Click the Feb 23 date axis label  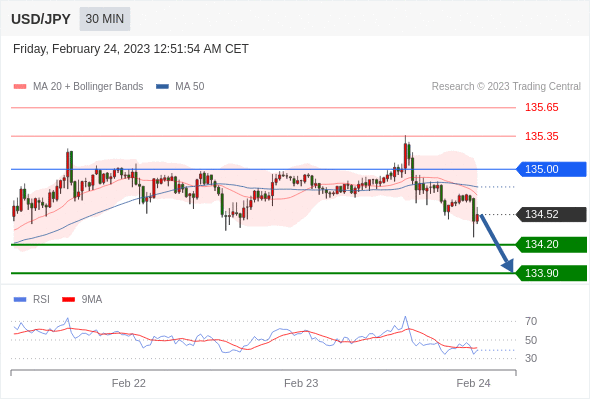[301, 383]
